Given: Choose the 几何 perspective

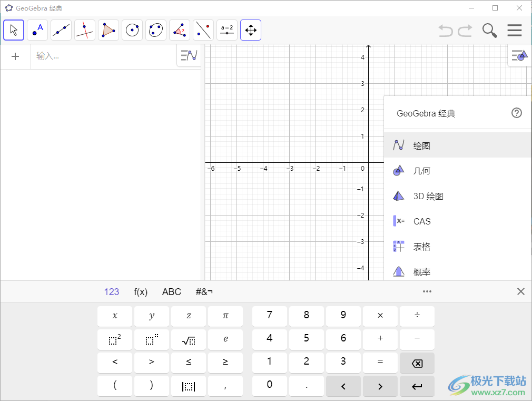Looking at the screenshot, I should [x=458, y=170].
